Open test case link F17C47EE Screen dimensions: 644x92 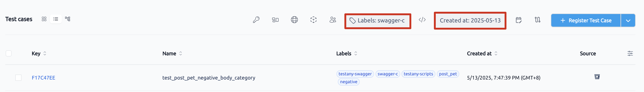[43, 78]
